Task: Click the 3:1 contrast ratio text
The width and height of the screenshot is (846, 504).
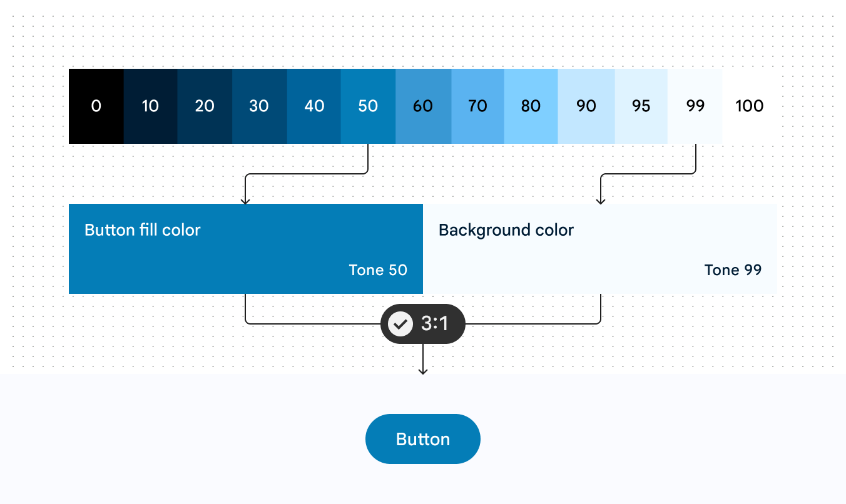Action: pyautogui.click(x=435, y=324)
